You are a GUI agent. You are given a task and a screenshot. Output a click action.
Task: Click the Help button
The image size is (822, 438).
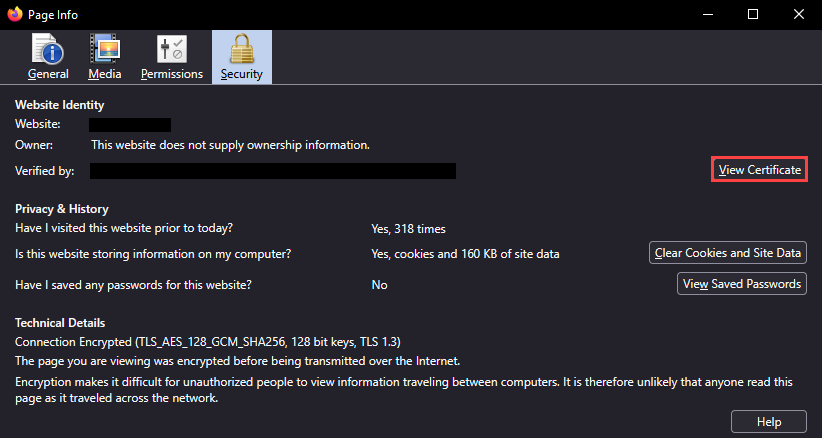pos(768,422)
